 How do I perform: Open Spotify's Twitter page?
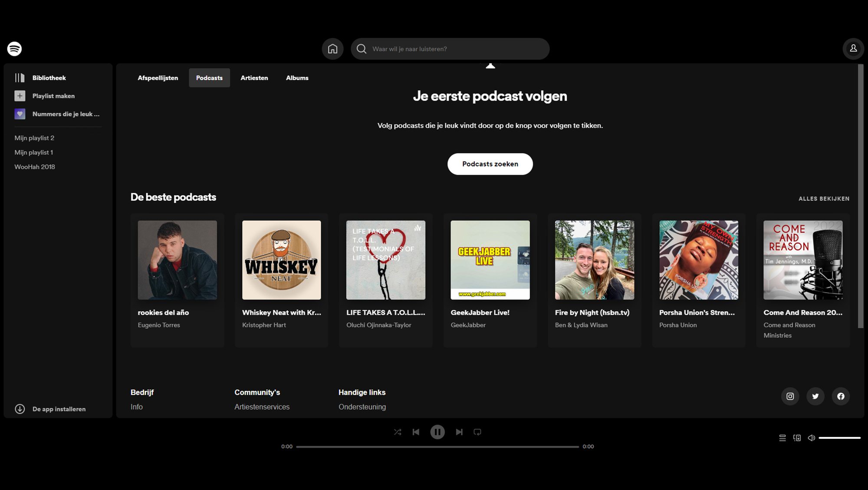click(x=815, y=396)
